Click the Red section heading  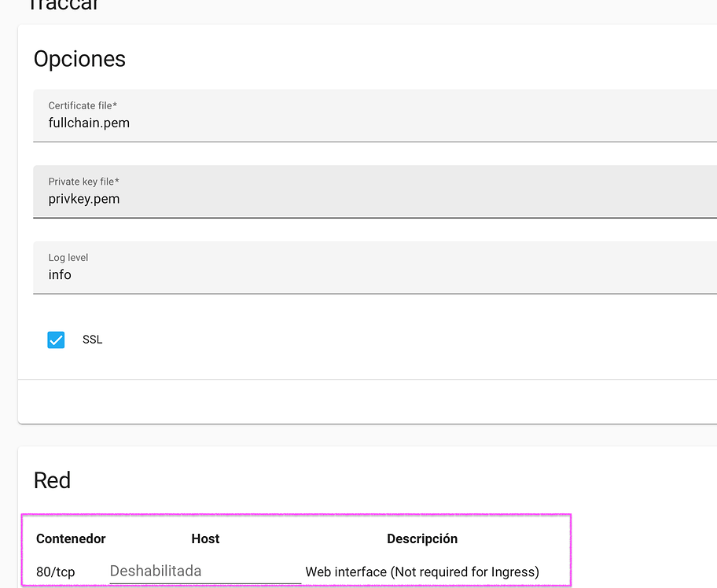point(52,480)
